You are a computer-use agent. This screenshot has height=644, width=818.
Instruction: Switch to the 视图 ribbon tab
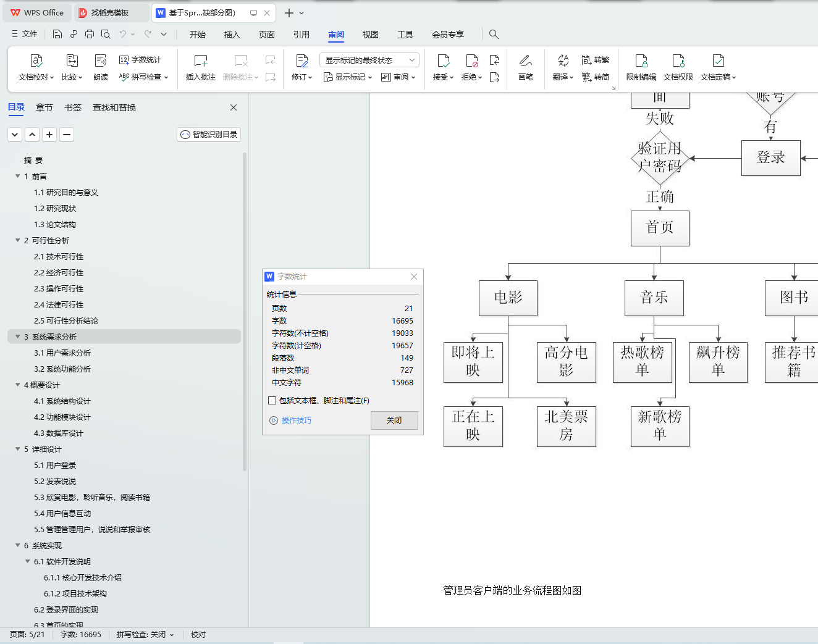tap(371, 35)
